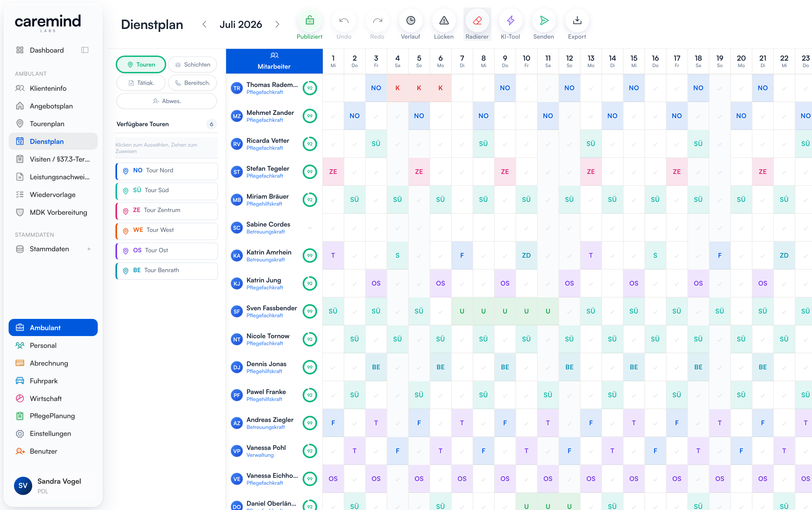Screen dimensions: 812x510
Task: Click the Export download icon
Action: tap(577, 21)
